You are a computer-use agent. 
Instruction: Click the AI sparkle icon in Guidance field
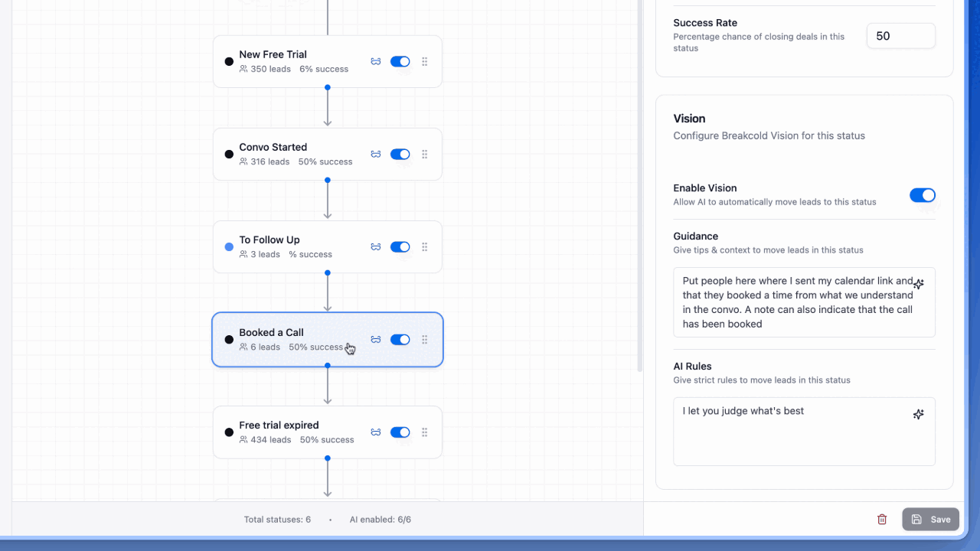(x=919, y=284)
